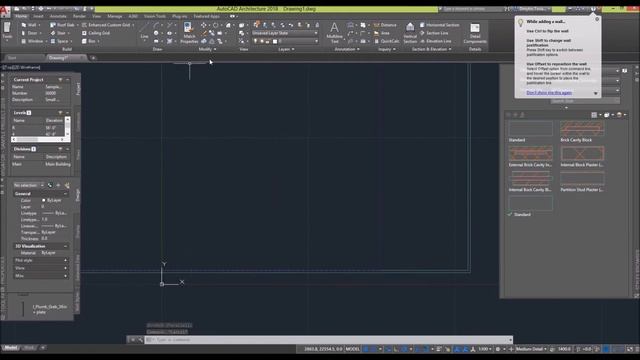Close the wall tip balloon
Image resolution: width=640 pixels, height=360 pixels.
[597, 19]
